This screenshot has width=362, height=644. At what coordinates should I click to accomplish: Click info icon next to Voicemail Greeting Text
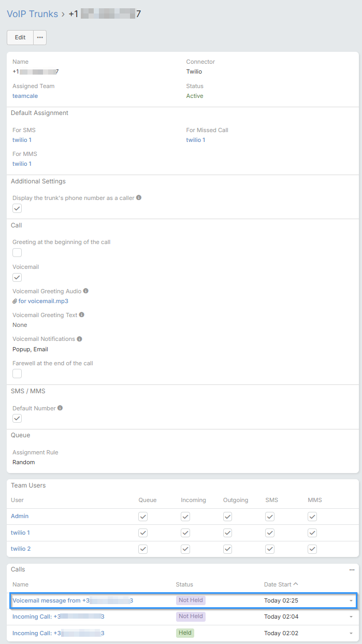pos(82,314)
